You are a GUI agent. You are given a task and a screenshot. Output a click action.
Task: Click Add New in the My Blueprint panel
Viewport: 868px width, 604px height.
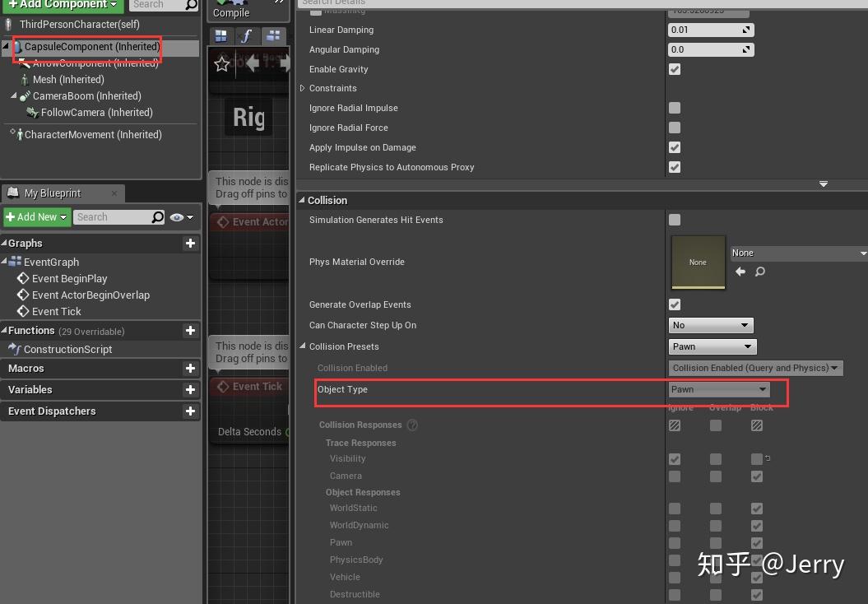click(x=33, y=216)
